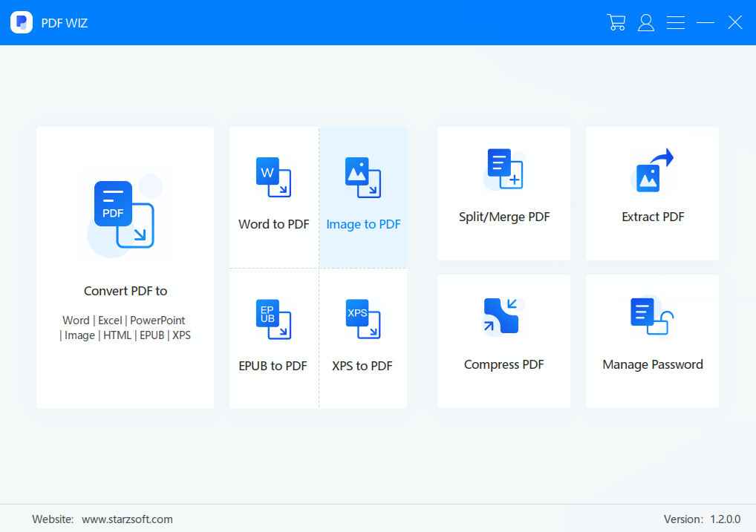Open the Manage Password label
Viewport: 756px width, 532px height.
[653, 365]
